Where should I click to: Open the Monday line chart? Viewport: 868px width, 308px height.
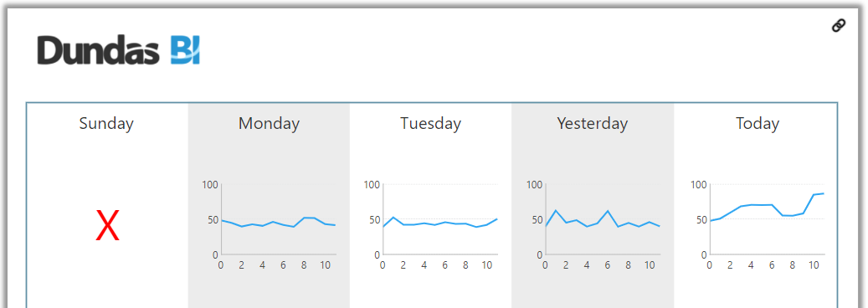point(269,225)
